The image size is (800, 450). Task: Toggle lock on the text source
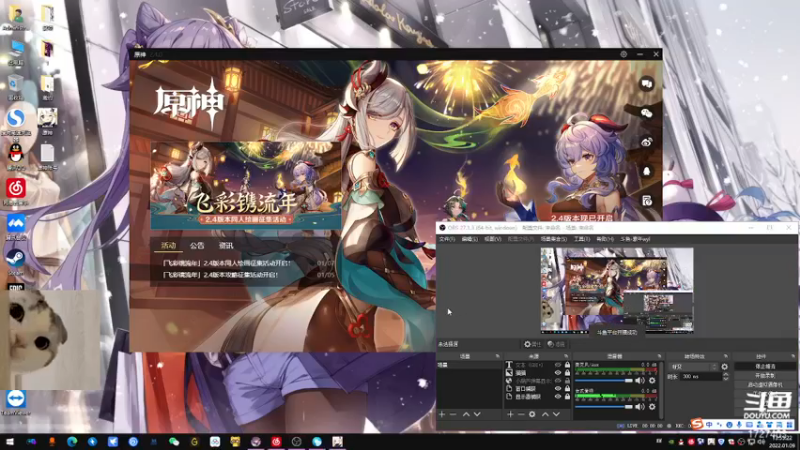[x=567, y=365]
